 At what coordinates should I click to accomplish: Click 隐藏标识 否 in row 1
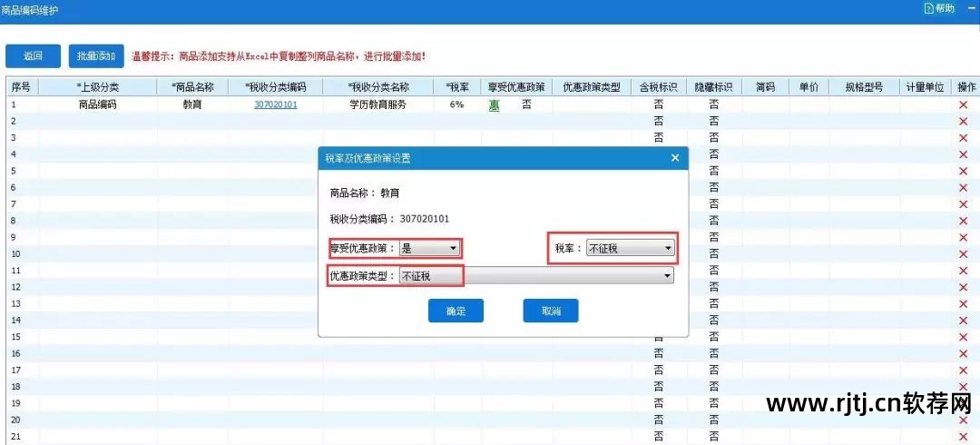point(713,104)
